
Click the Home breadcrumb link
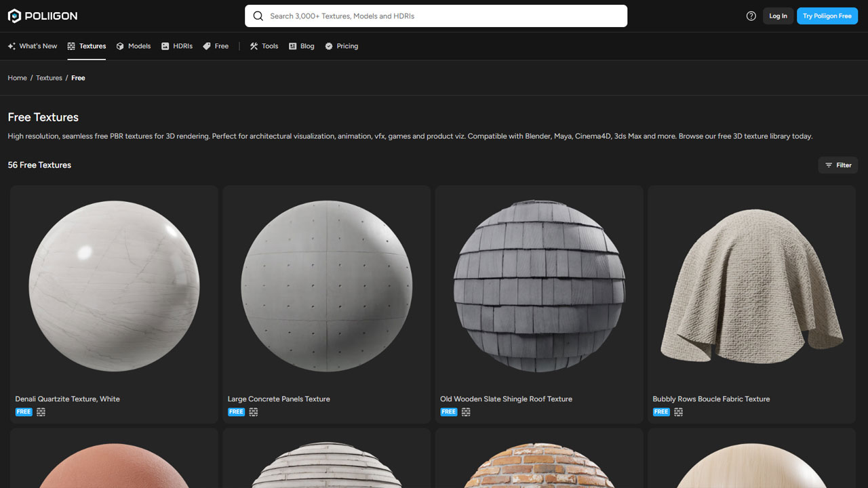18,78
